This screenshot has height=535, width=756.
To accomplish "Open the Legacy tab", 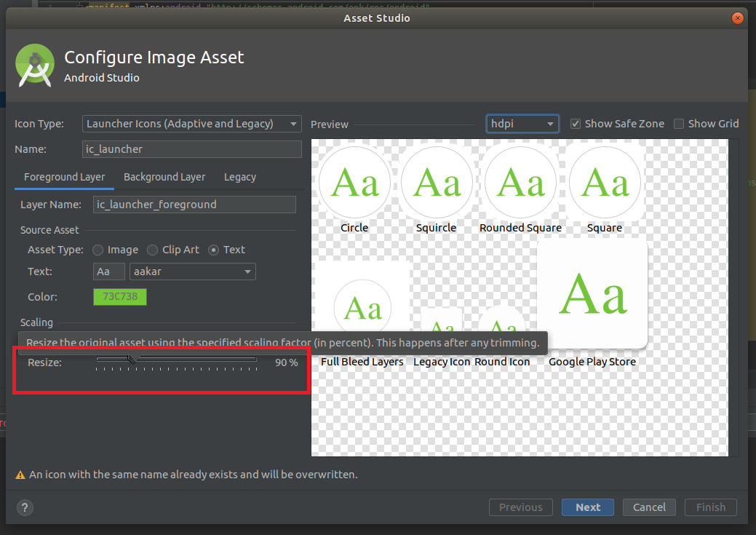I will point(240,177).
